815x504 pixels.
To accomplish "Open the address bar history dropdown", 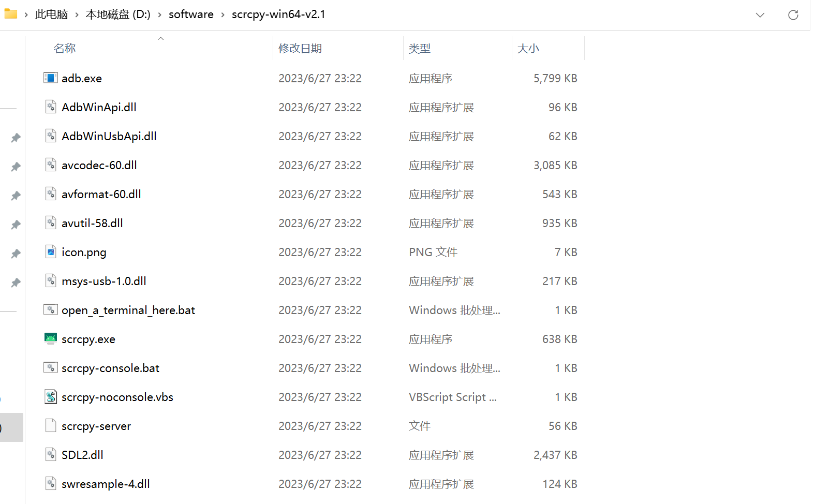I will coord(760,14).
